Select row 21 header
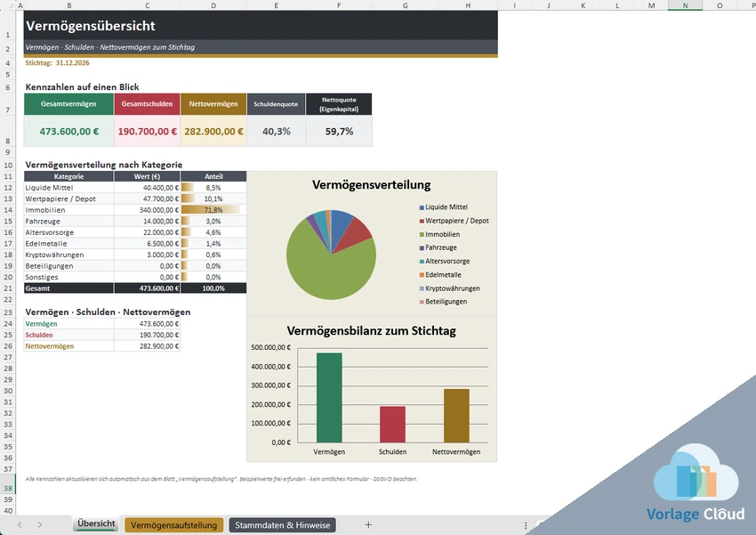The width and height of the screenshot is (756, 535). tap(8, 288)
